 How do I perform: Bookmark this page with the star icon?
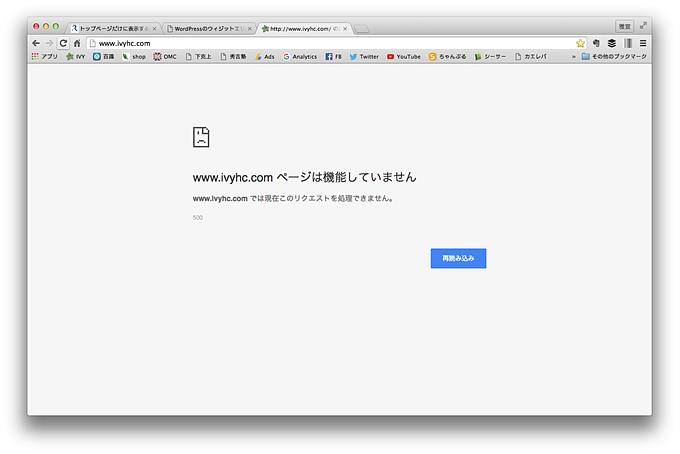pos(580,43)
